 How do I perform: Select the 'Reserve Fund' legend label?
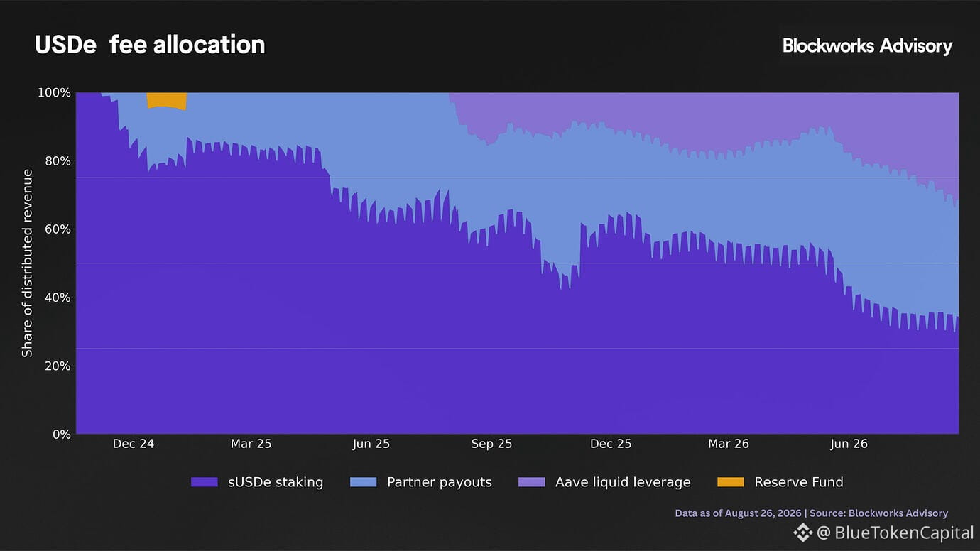799,482
